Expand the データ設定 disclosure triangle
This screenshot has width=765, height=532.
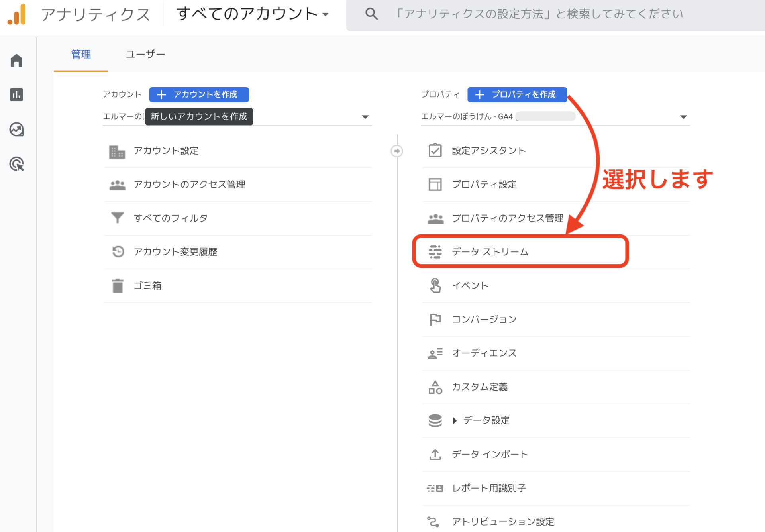pyautogui.click(x=455, y=420)
